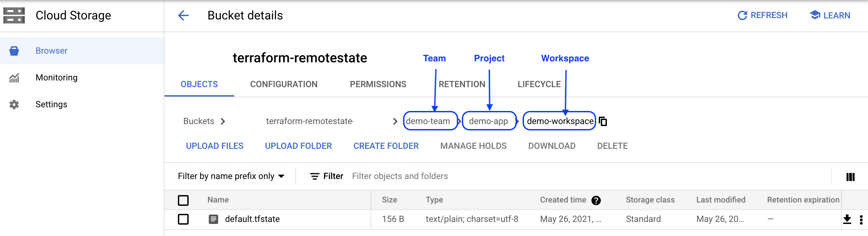Sort by the Size column header
Image resolution: width=868 pixels, height=236 pixels.
coord(389,200)
